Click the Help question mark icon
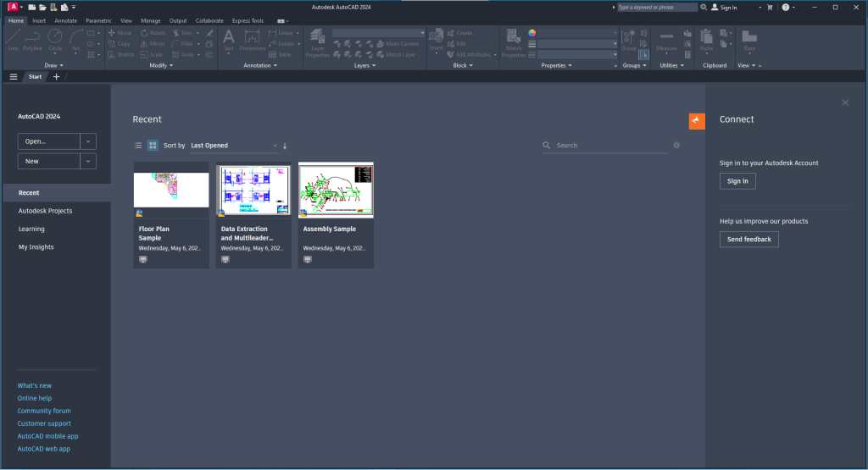 [786, 7]
